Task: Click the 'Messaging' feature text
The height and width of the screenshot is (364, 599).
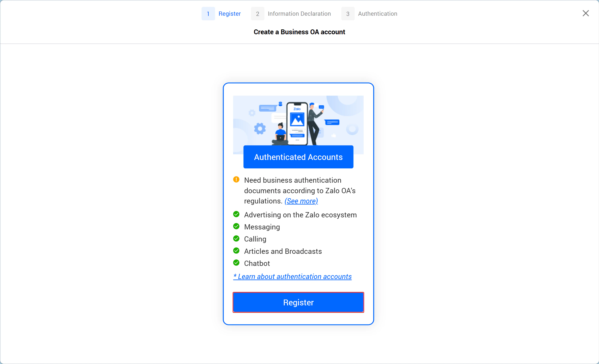Action: pos(262,227)
